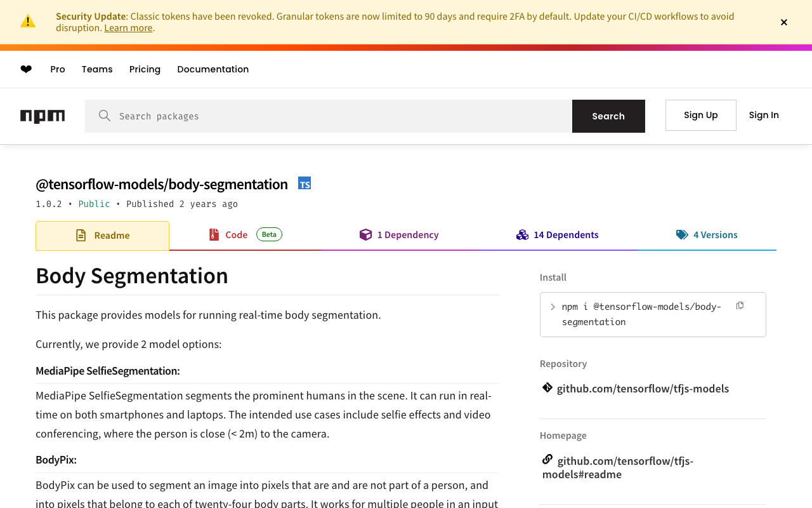Open the Documentation menu item

point(213,69)
